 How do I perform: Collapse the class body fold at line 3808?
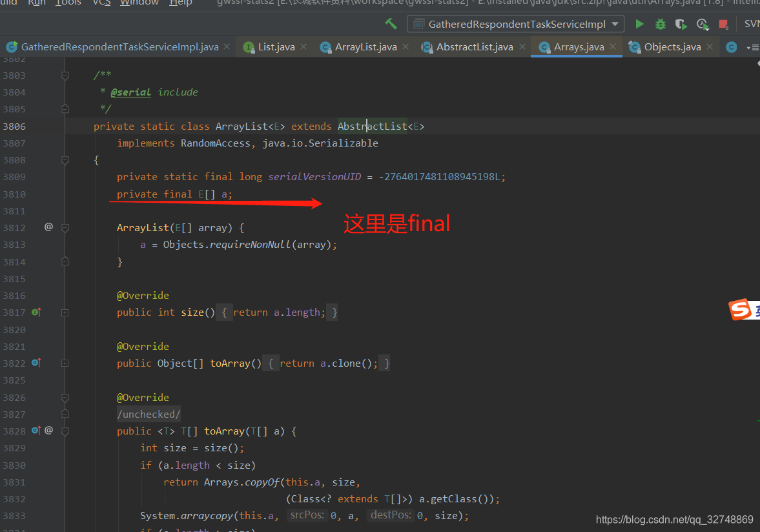(x=65, y=160)
